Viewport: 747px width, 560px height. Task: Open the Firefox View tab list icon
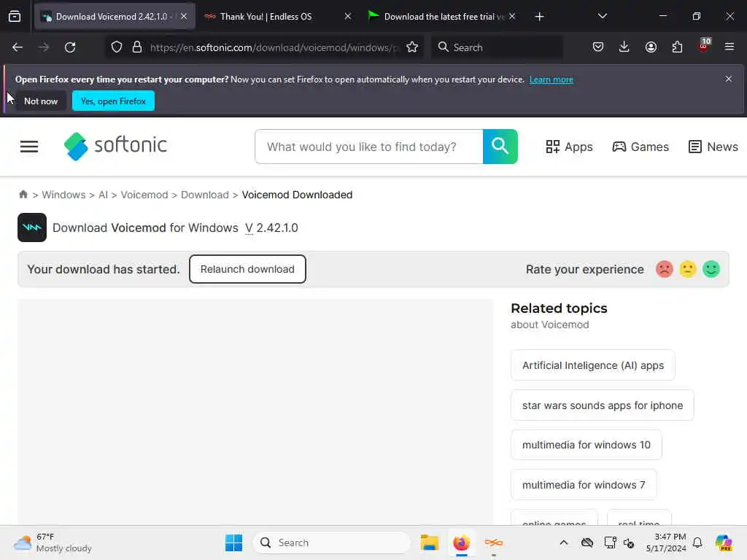(15, 17)
